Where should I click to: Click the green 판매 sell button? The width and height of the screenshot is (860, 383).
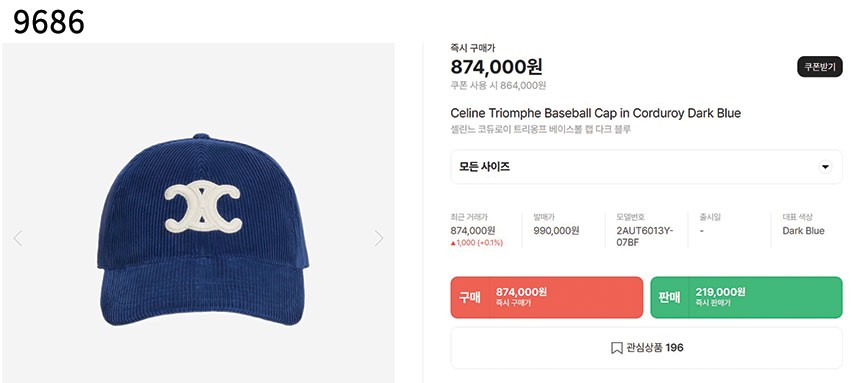(746, 297)
